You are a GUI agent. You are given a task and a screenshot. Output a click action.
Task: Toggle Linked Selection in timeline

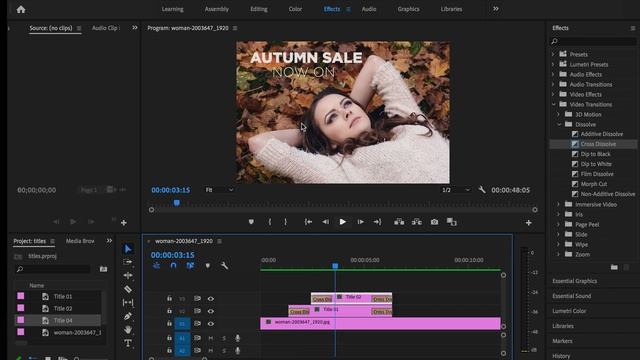[190, 266]
